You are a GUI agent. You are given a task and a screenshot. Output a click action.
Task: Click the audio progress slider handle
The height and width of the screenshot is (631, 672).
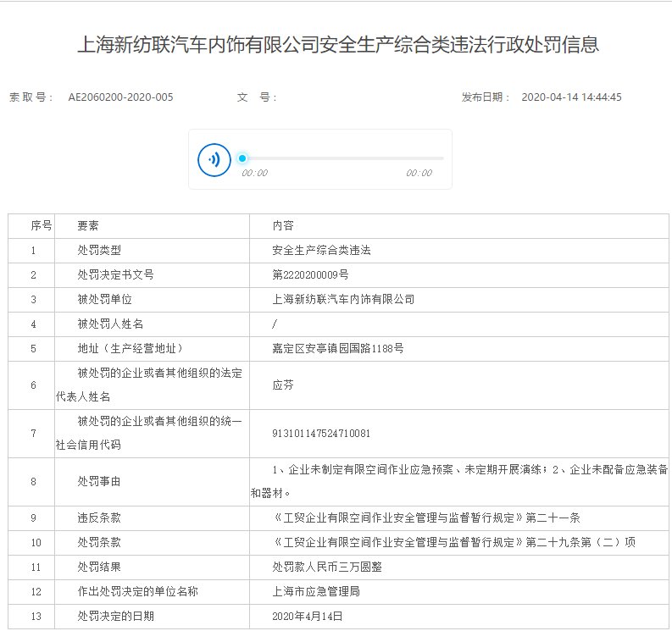tap(242, 158)
